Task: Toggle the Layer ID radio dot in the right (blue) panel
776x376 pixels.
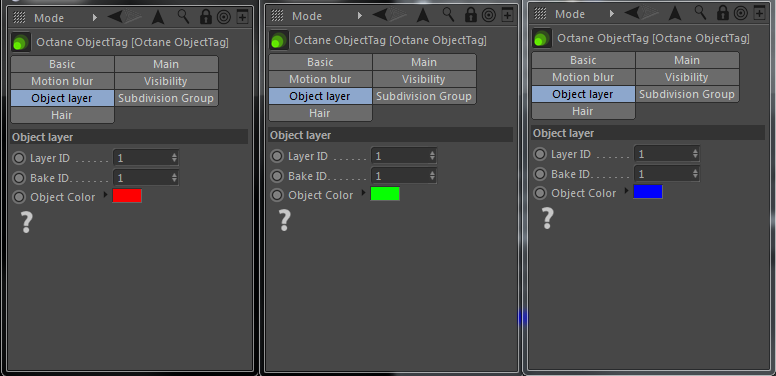Action: (x=540, y=154)
